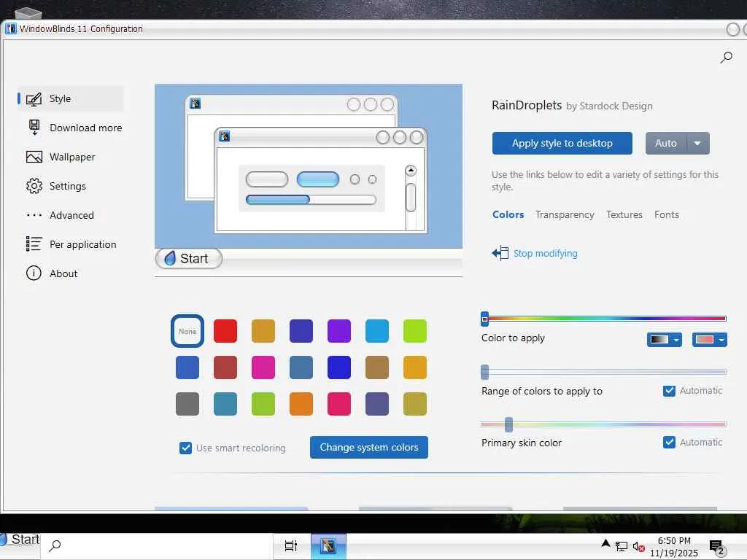
Task: Click the Stop modifying link
Action: click(x=546, y=253)
